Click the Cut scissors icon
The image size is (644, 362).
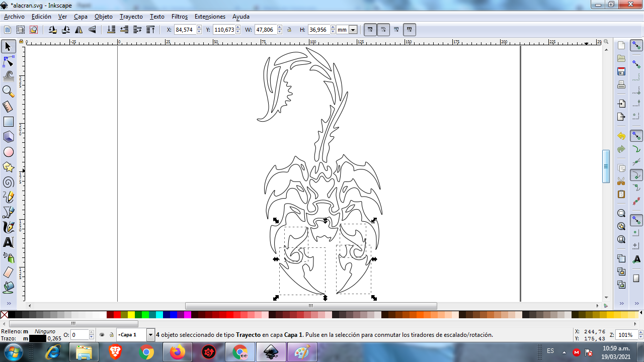621,182
